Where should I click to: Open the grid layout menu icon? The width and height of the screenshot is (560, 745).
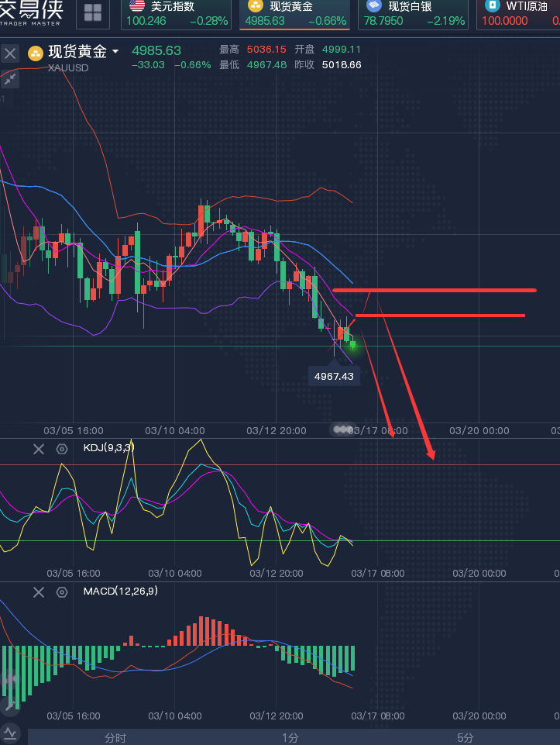pos(93,13)
